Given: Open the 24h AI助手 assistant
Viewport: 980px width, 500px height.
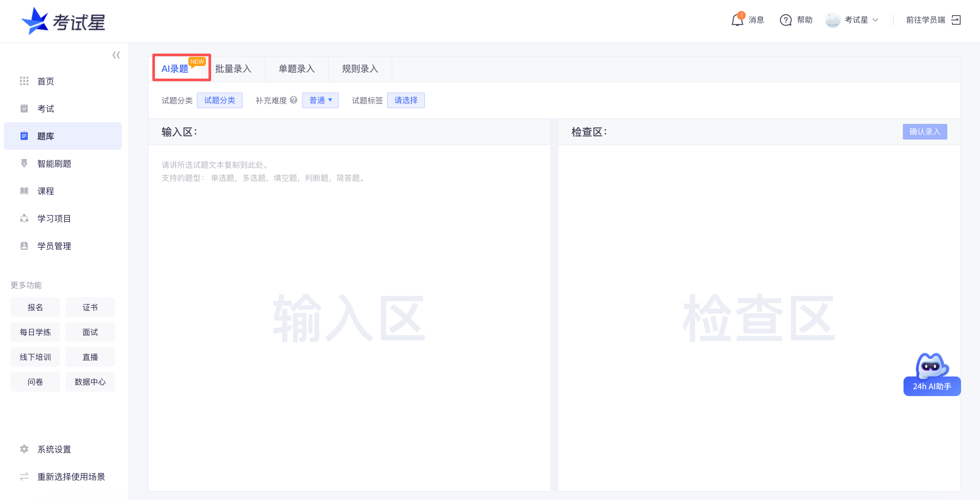Looking at the screenshot, I should 931,386.
